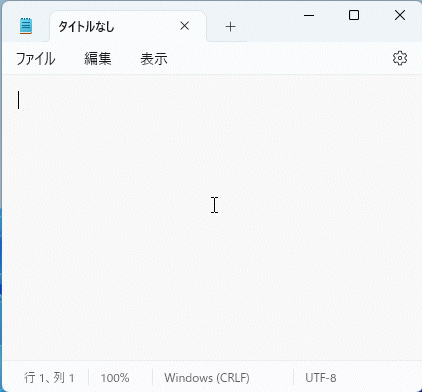This screenshot has height=392, width=422.
Task: Minimize the Notepad window
Action: click(309, 15)
